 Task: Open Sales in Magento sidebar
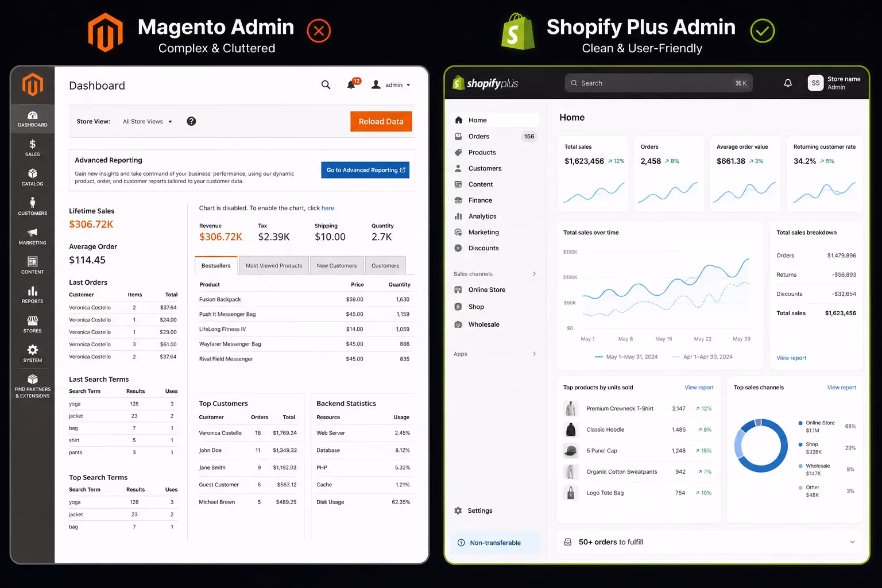33,148
